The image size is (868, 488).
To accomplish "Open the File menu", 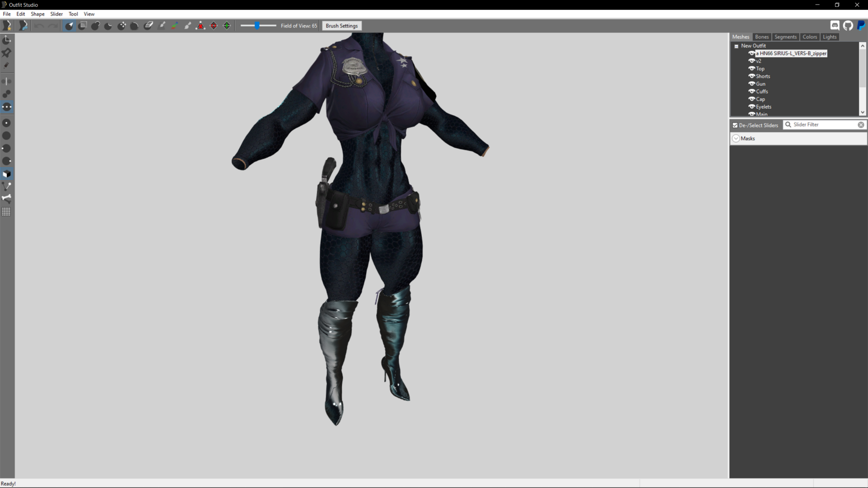I will pyautogui.click(x=7, y=14).
